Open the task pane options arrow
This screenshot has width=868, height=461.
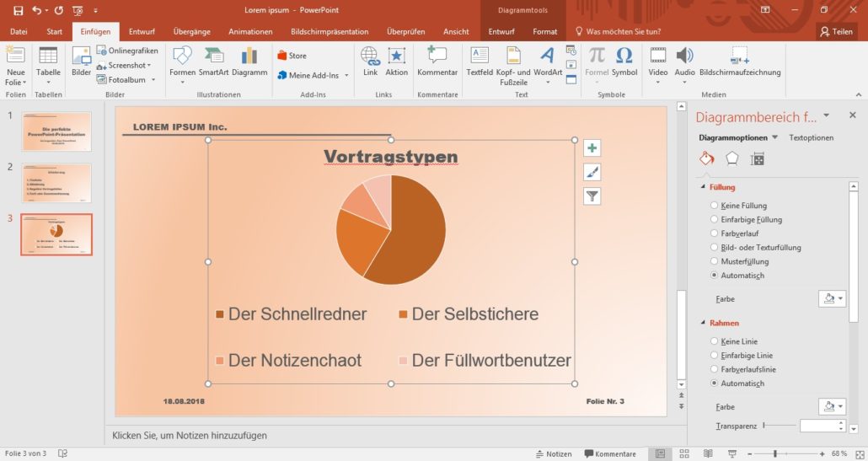coord(827,115)
